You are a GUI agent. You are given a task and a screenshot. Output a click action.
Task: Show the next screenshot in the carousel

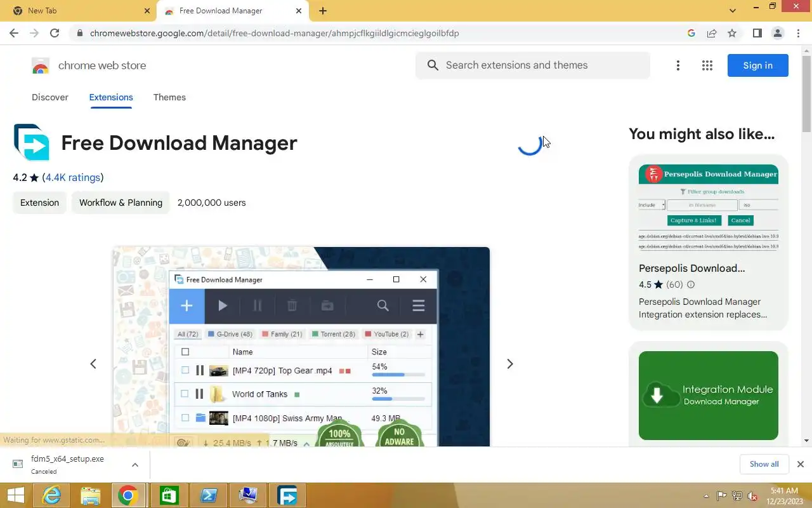[x=509, y=364]
